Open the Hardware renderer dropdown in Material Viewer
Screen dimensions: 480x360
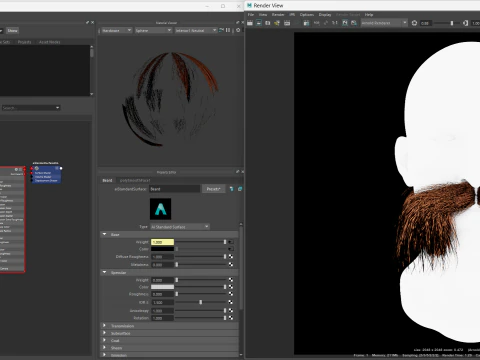click(x=116, y=30)
